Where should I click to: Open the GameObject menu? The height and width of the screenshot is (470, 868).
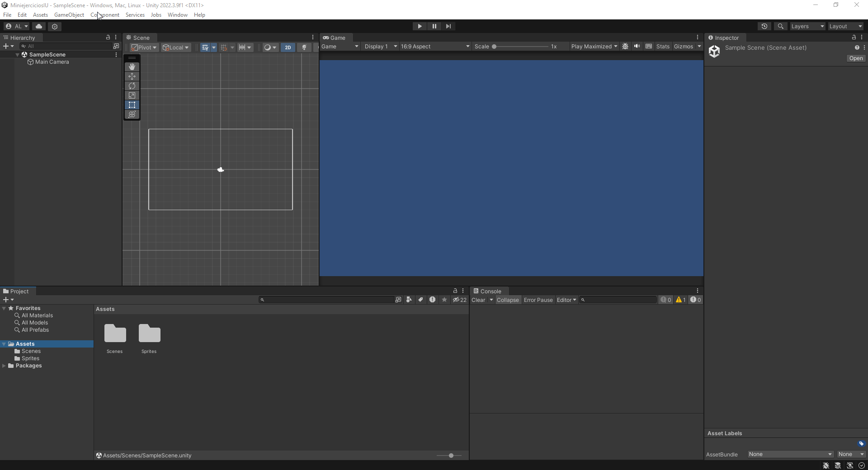click(x=69, y=15)
